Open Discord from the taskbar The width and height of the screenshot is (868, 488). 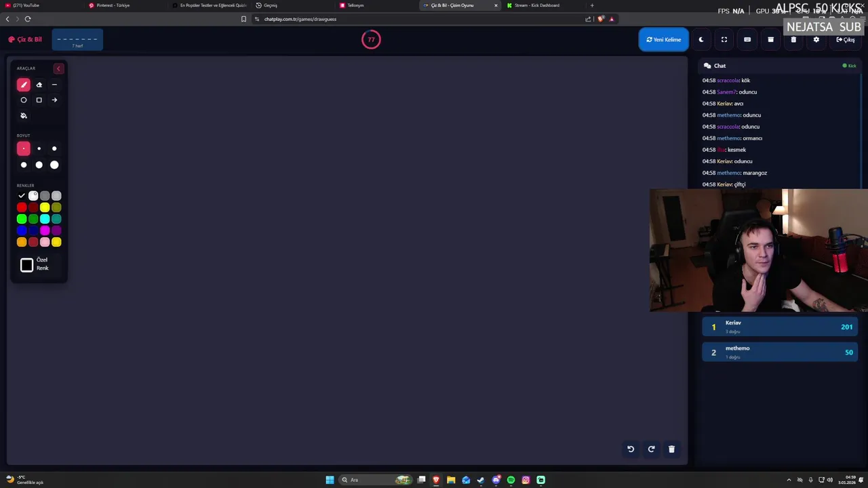click(x=496, y=480)
